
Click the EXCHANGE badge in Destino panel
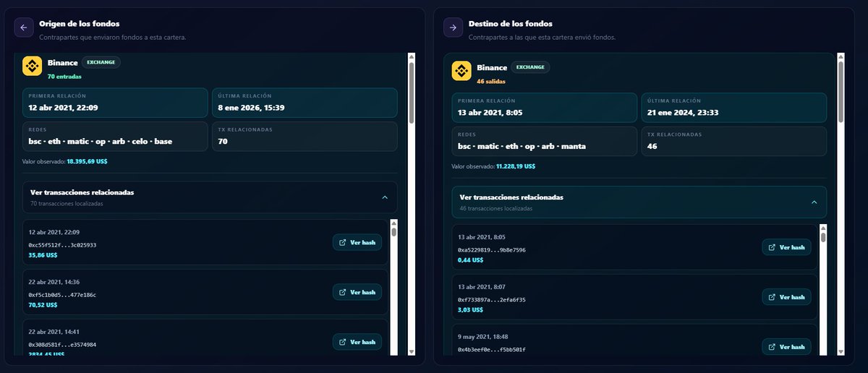[x=530, y=67]
